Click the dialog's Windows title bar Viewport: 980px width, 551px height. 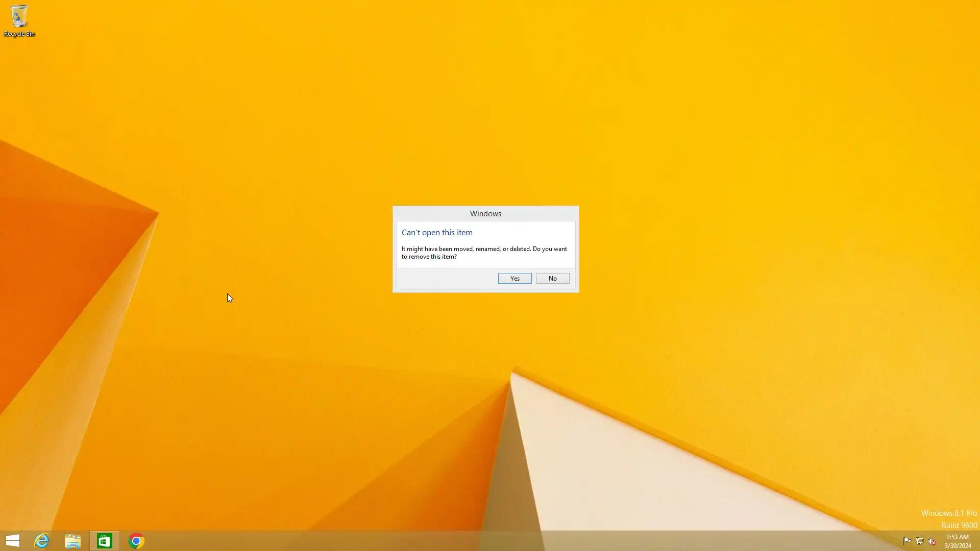[x=485, y=214]
